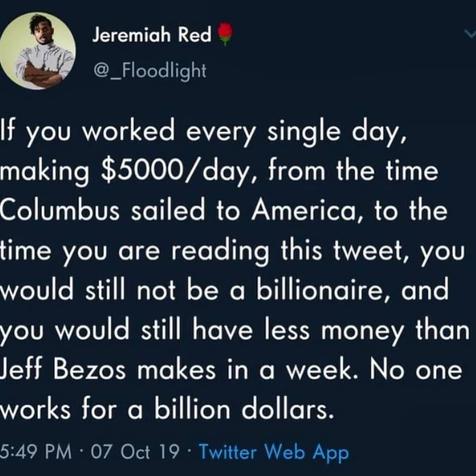Click the opening words If you worked
Screen dimensions: 476x476
87,131
